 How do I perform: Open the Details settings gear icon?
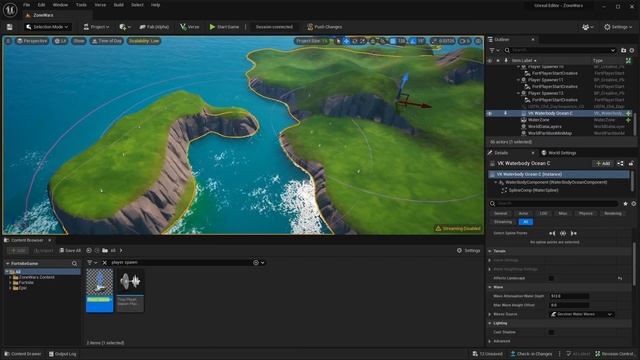click(633, 203)
